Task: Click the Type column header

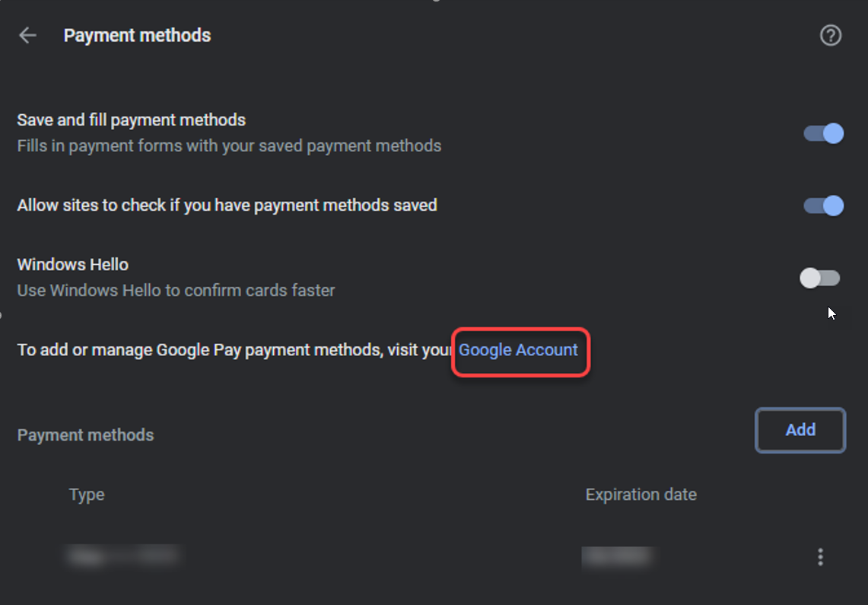Action: click(87, 495)
